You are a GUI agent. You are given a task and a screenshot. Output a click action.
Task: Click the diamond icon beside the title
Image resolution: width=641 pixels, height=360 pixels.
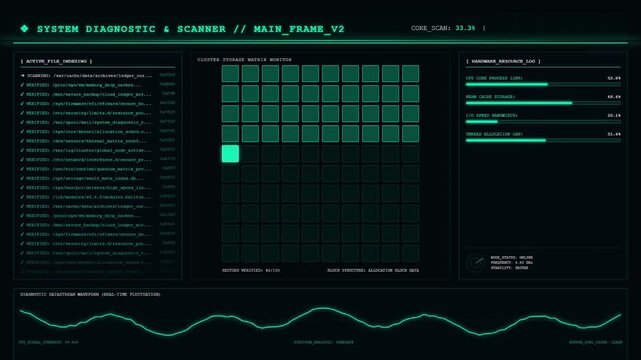coord(25,29)
